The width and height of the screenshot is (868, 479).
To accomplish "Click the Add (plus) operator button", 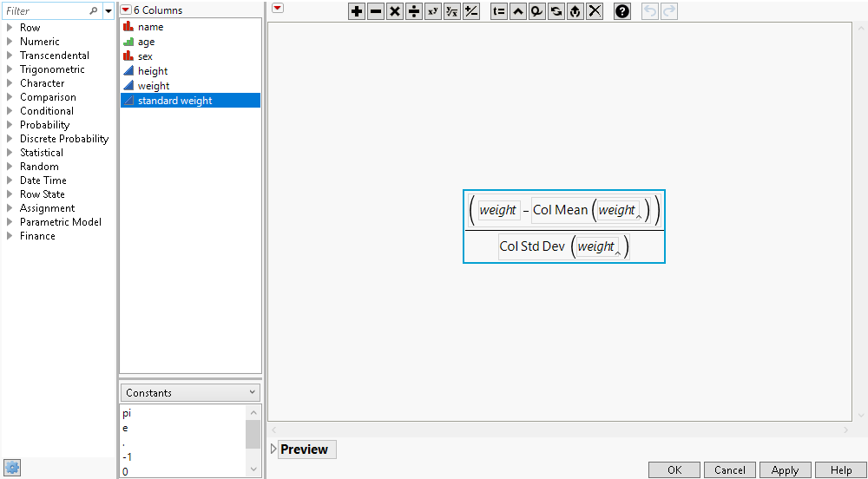I will point(357,11).
